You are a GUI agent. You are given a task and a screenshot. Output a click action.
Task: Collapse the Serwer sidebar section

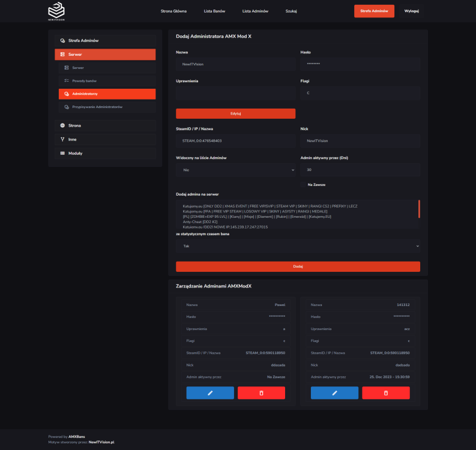coord(105,55)
